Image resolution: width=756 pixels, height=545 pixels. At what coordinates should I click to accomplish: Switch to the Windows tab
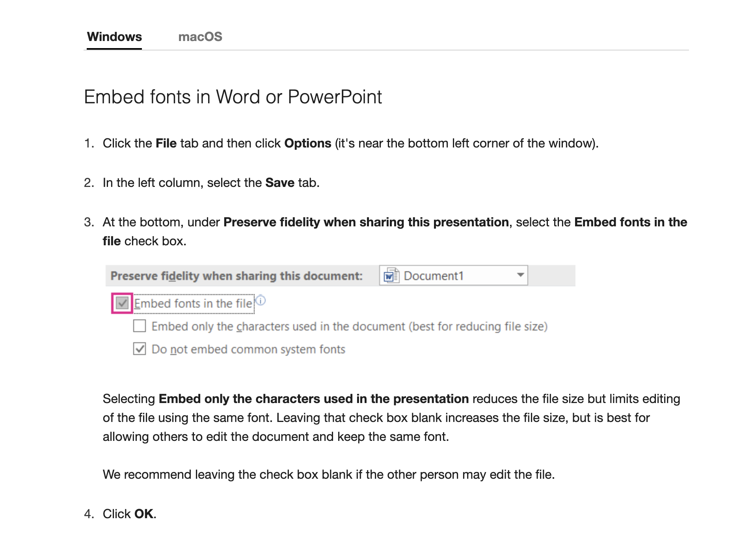(114, 37)
